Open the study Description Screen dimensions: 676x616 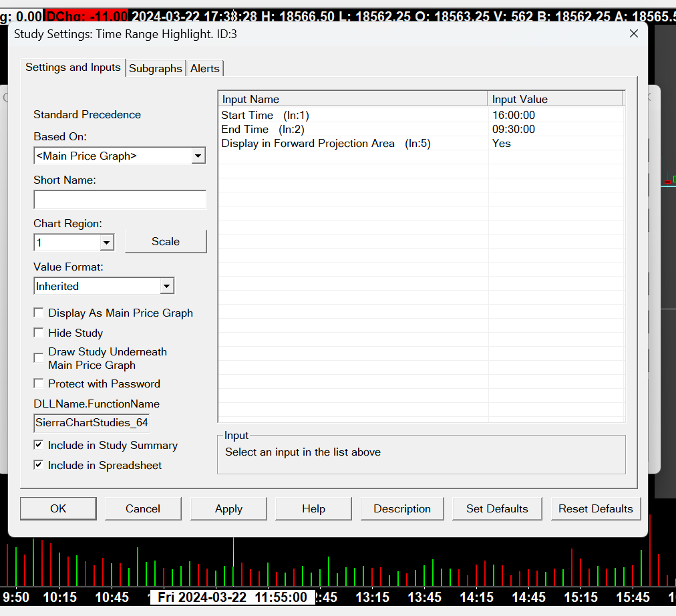(402, 508)
